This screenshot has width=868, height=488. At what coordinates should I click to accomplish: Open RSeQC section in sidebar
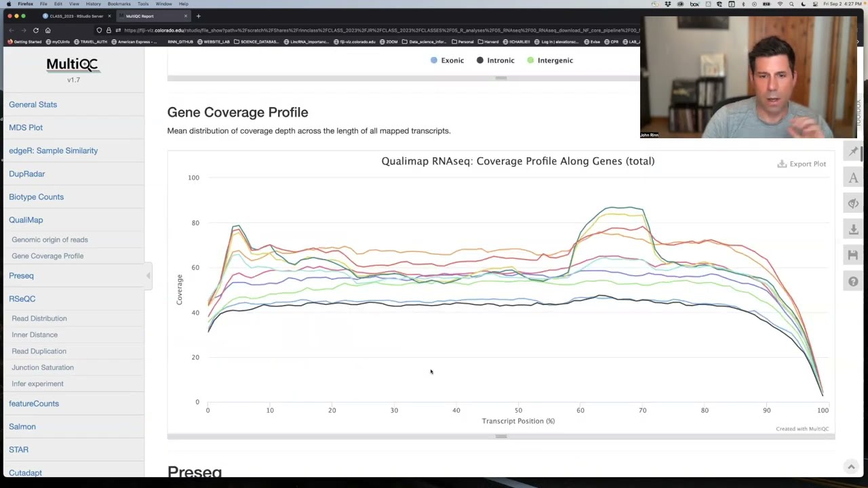click(22, 298)
